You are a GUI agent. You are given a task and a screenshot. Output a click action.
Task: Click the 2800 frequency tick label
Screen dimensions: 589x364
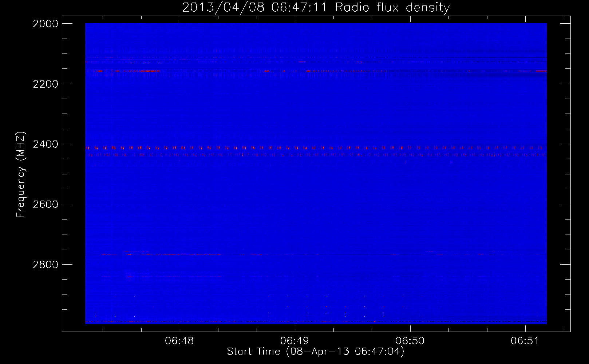(x=46, y=265)
